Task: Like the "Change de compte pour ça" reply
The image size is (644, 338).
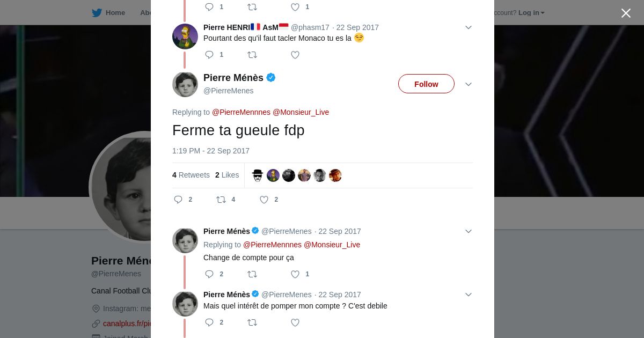Action: pos(295,274)
